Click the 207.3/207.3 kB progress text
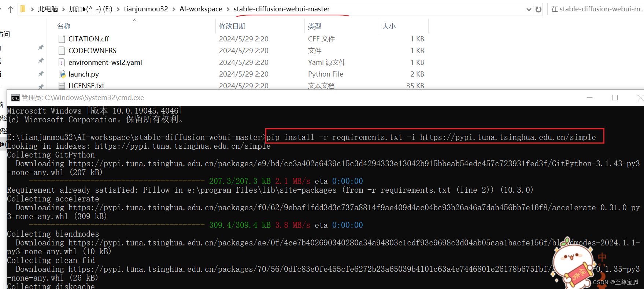The height and width of the screenshot is (289, 644). point(240,181)
